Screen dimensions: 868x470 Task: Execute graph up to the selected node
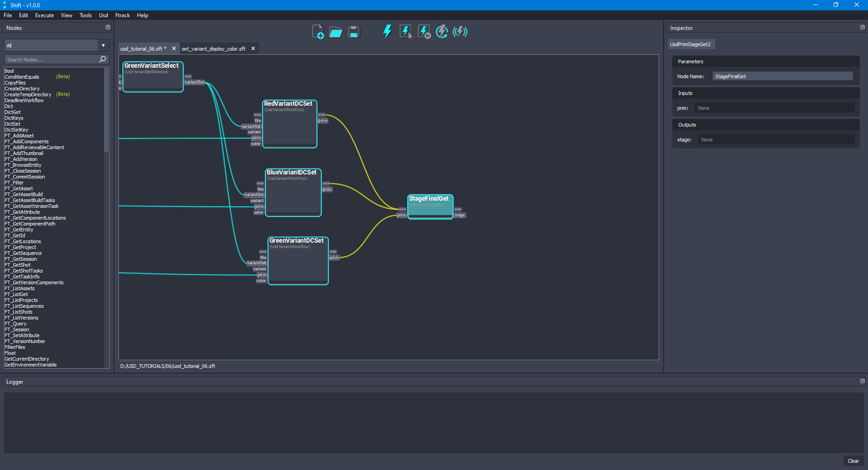pos(424,32)
